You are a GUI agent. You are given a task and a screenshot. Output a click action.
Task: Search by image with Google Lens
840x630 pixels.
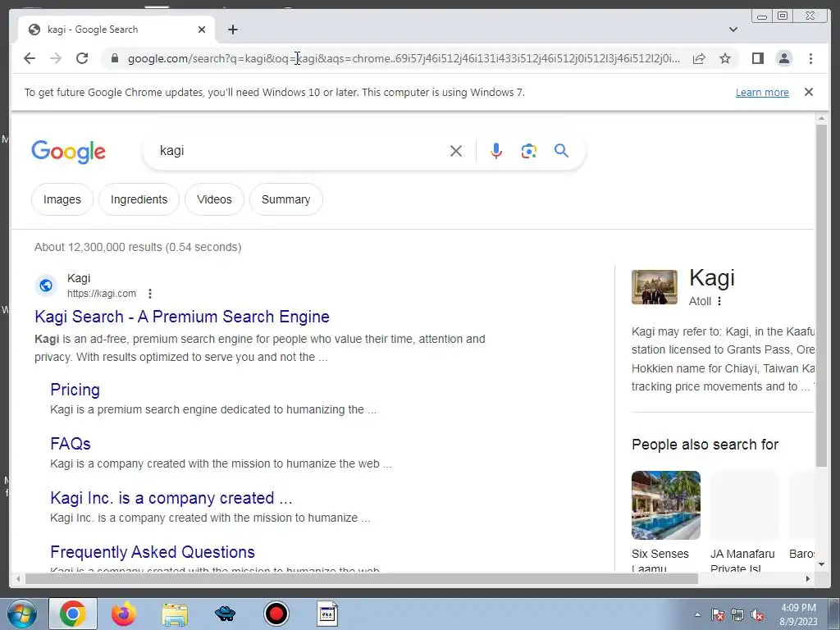pos(529,151)
